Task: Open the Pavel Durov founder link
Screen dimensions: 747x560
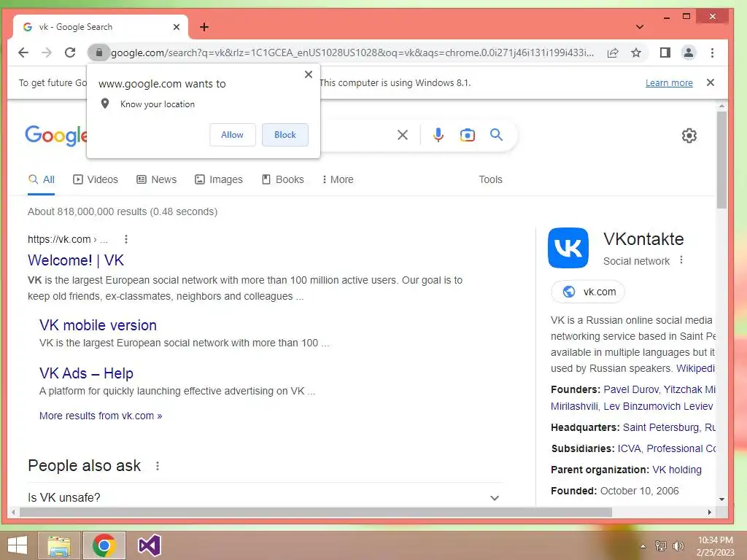Action: pyautogui.click(x=631, y=389)
